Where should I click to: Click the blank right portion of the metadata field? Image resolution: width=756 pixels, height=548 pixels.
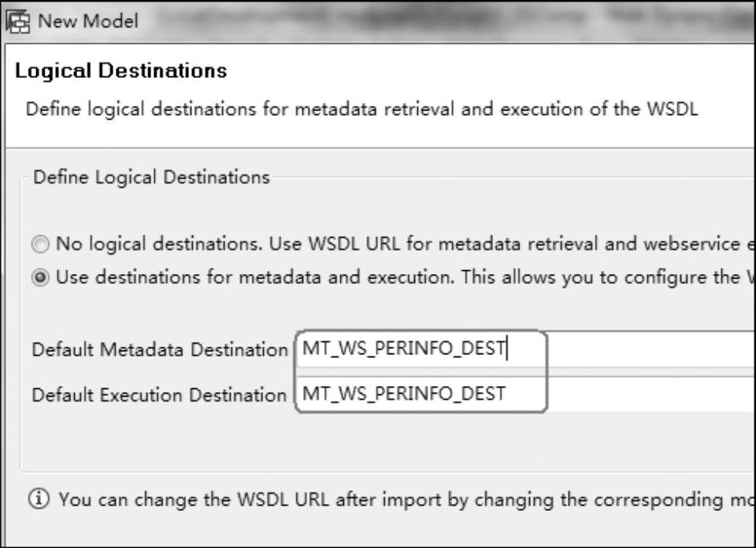pyautogui.click(x=651, y=348)
